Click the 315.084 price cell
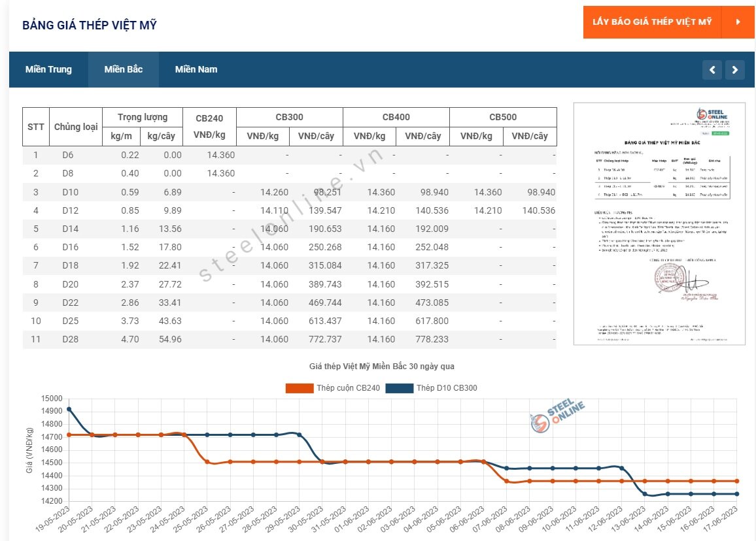 point(325,265)
